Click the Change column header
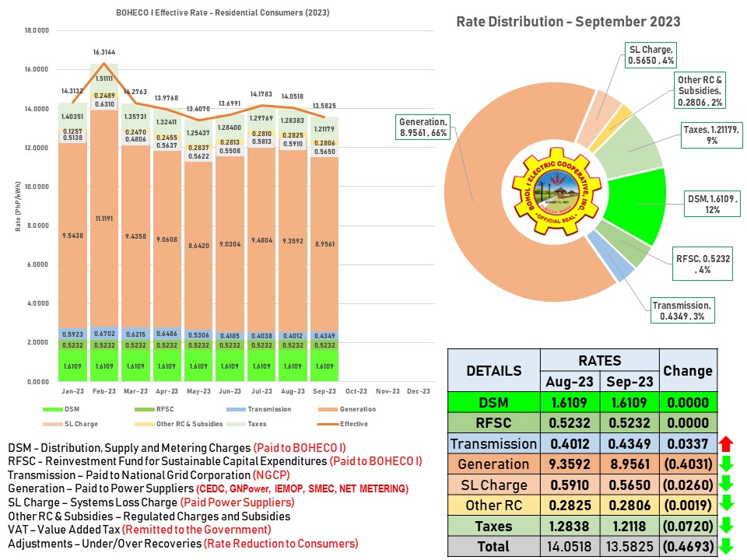Viewport: 747px width, 560px height. tap(687, 371)
